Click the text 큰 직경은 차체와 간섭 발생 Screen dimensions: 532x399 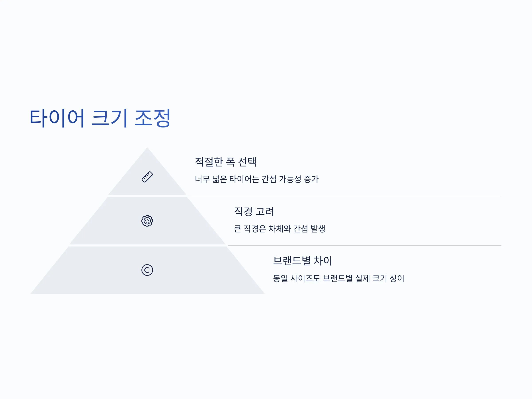(x=280, y=229)
